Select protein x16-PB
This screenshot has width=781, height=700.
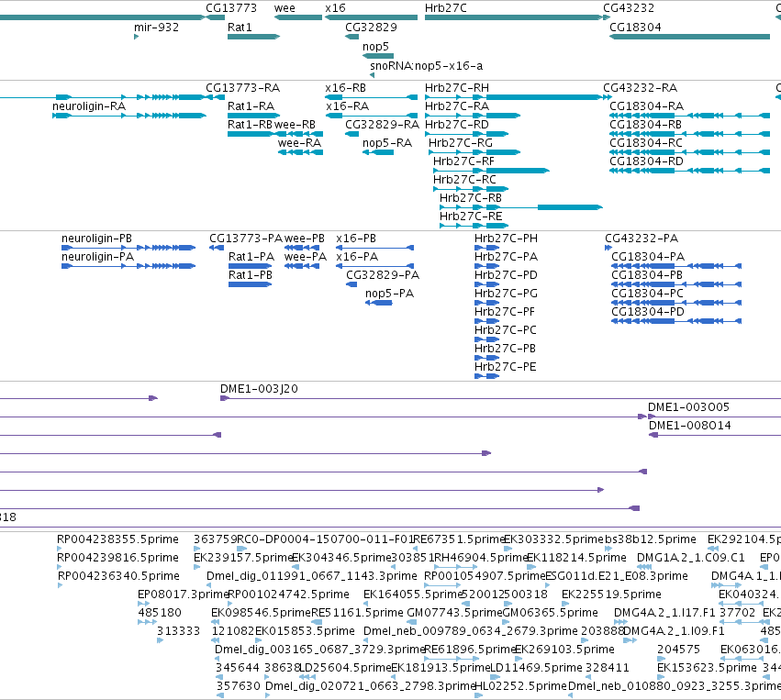point(356,239)
